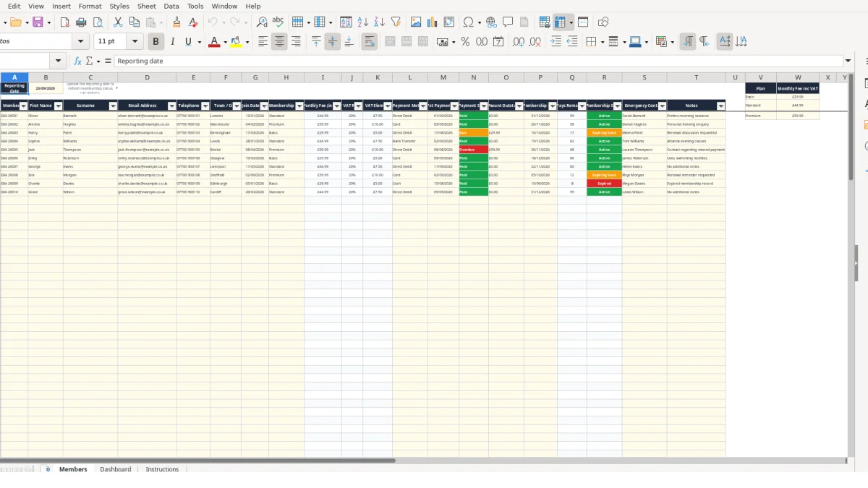Insert special character omega icon
Viewport: 868px width, 488px height.
pos(469,22)
